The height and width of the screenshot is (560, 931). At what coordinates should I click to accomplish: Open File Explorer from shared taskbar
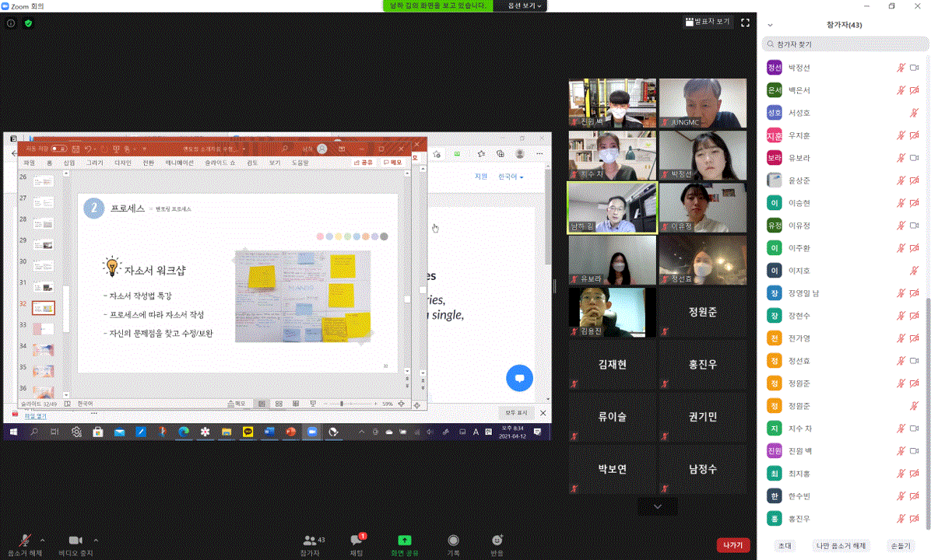(x=227, y=432)
